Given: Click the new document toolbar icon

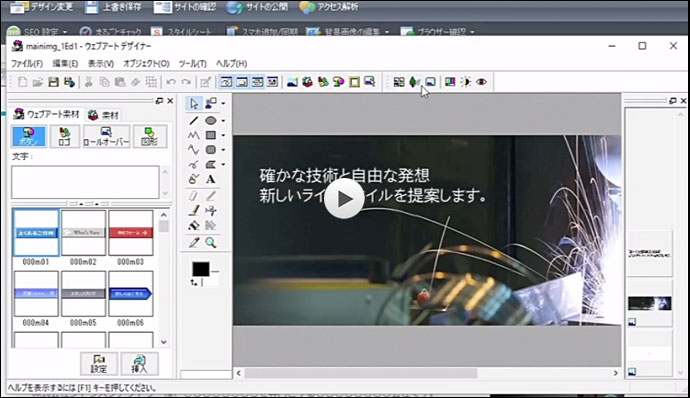Looking at the screenshot, I should click(22, 82).
